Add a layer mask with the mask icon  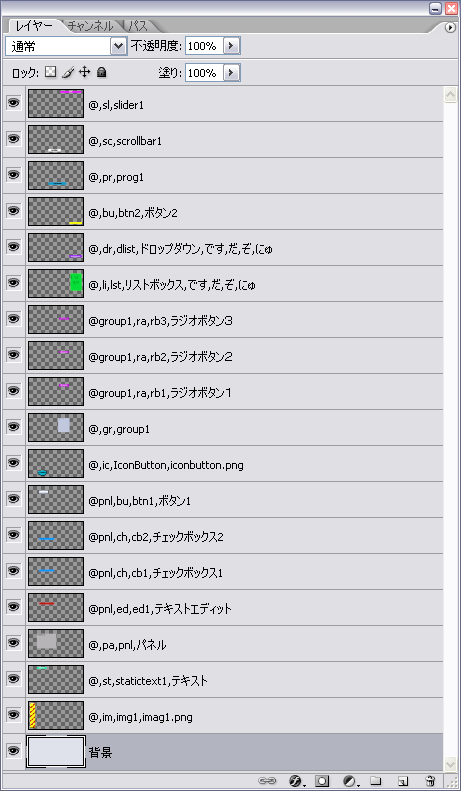(322, 780)
